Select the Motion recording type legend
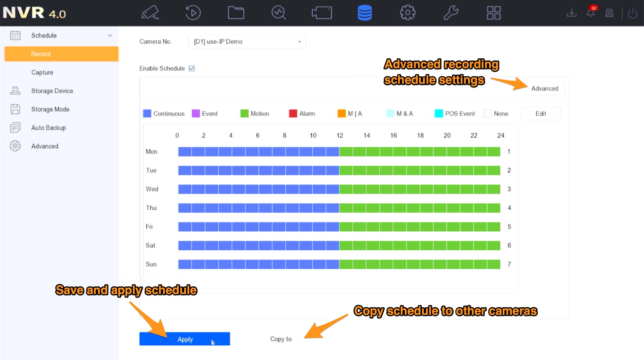Image resolution: width=644 pixels, height=360 pixels. [255, 114]
